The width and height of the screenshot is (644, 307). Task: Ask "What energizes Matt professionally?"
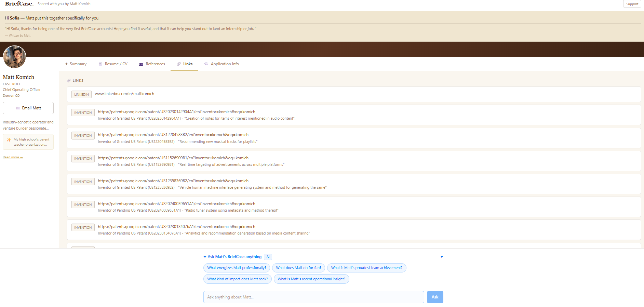237,268
